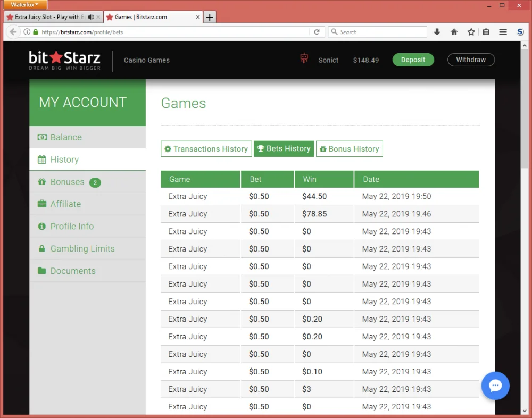The height and width of the screenshot is (418, 532).
Task: Click the browser back arrow button
Action: point(13,32)
